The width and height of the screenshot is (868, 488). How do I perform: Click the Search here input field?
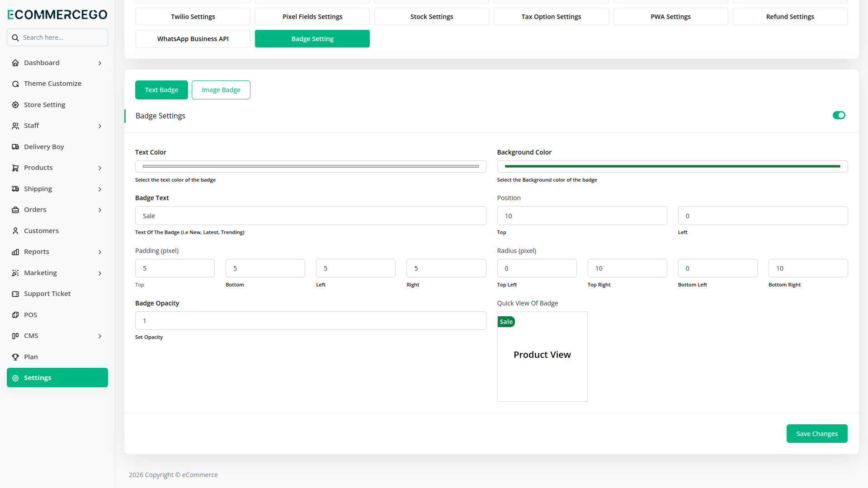tap(57, 38)
